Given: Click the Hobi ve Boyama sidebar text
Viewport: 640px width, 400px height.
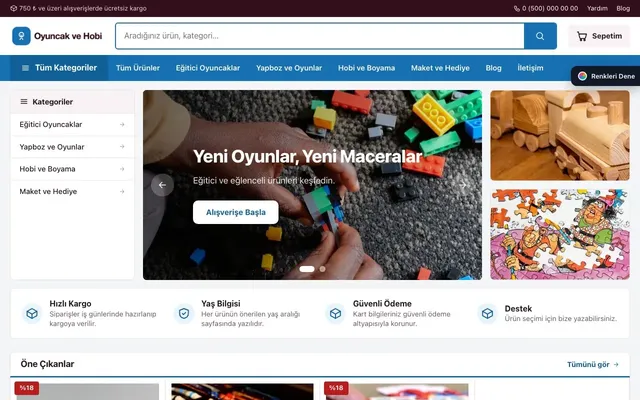Looking at the screenshot, I should [47, 169].
